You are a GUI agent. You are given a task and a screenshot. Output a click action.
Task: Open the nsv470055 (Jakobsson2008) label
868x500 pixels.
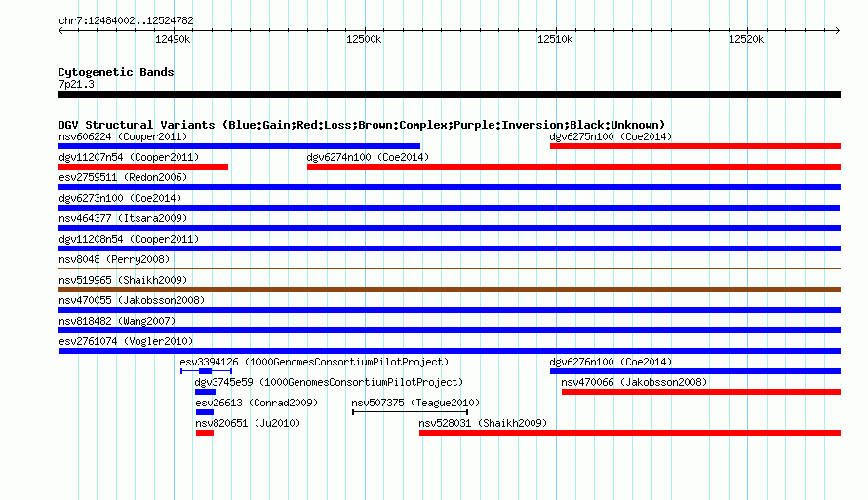132,300
